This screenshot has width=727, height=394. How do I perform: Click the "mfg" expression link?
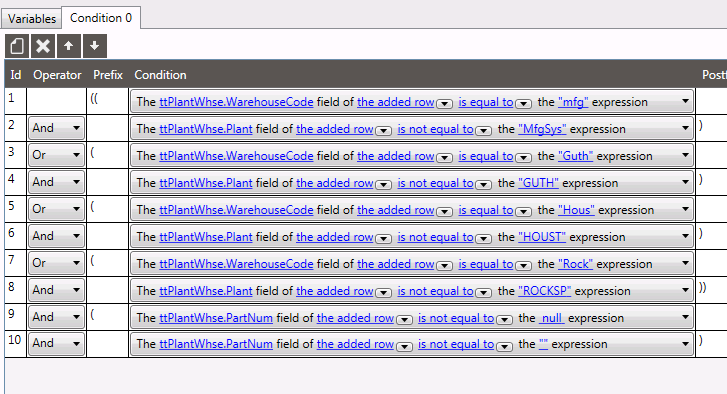(573, 102)
